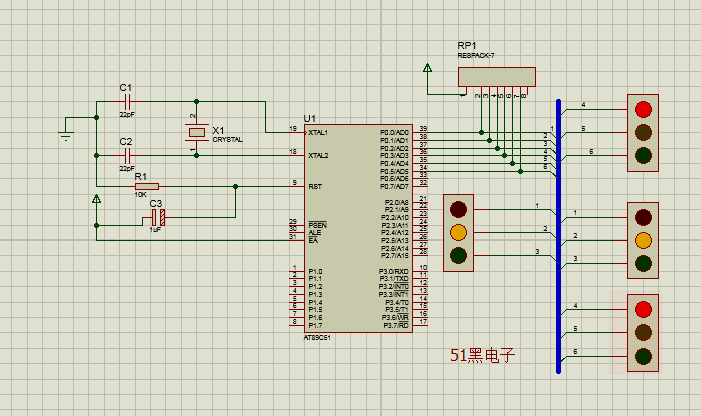This screenshot has width=701, height=416.
Task: Click the 22pF value under C2
Action: click(127, 168)
